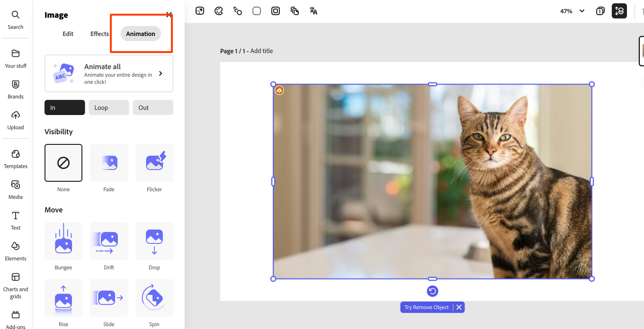Toggle the layers stack button

[x=619, y=11]
